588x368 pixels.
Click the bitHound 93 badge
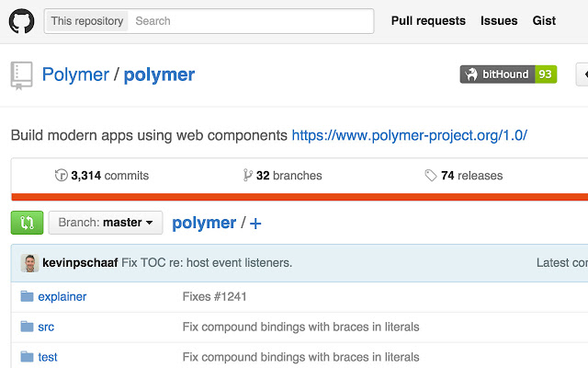[508, 75]
